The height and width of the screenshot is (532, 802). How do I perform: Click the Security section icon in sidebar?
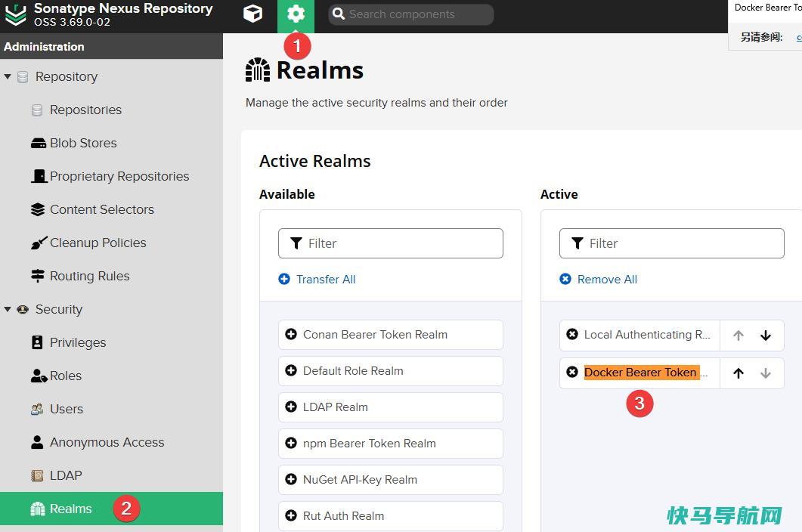pyautogui.click(x=23, y=310)
